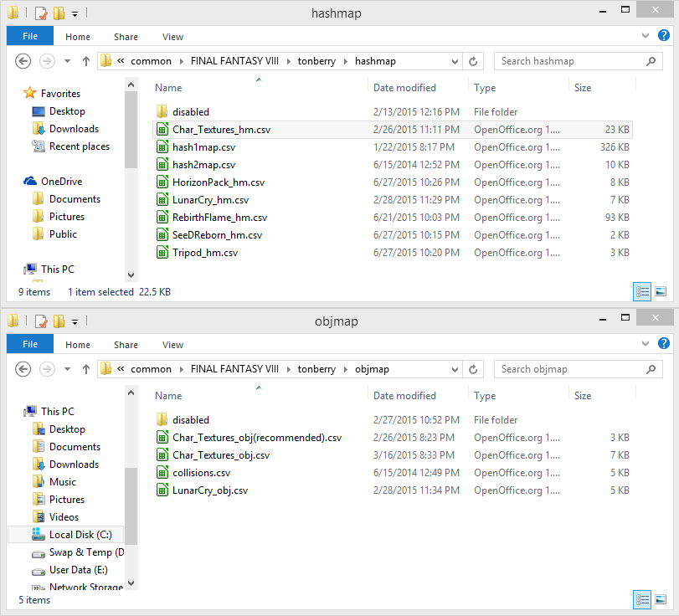
Task: Switch objmap window to large icons view
Action: click(x=661, y=599)
